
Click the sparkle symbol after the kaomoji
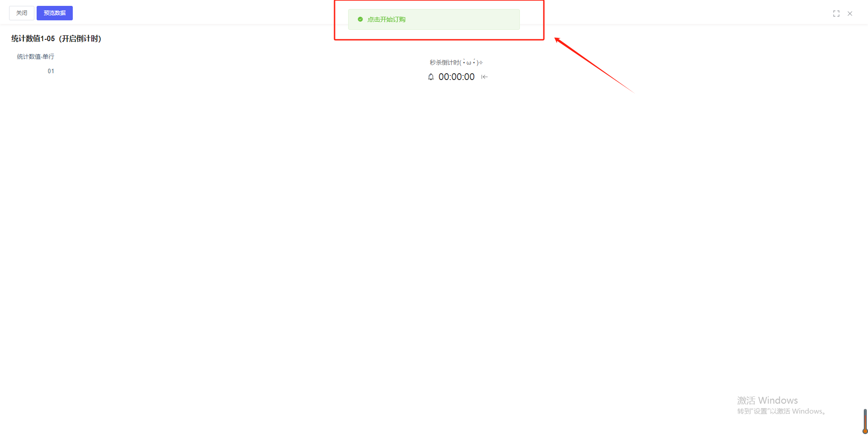(481, 62)
